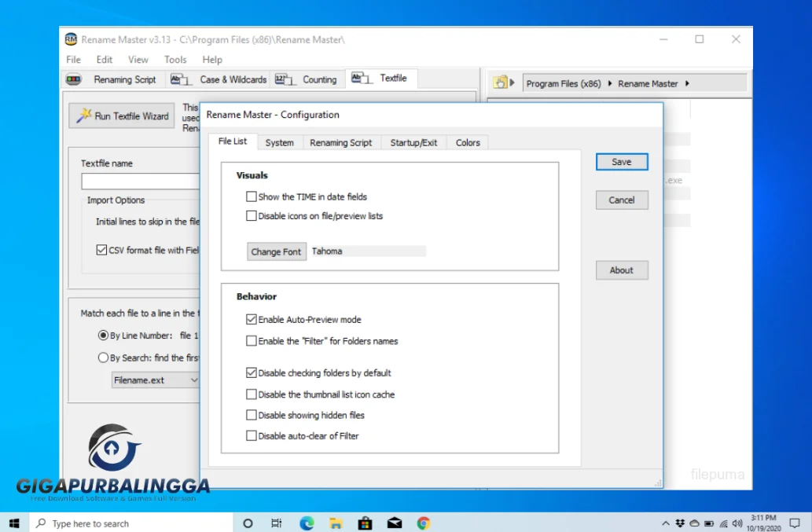
Task: Open the Mail app from taskbar
Action: [395, 523]
